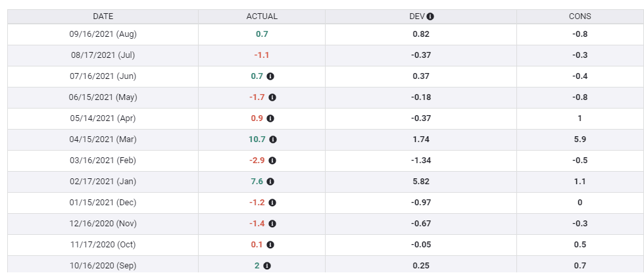Click the Aug actual value 0.7
This screenshot has height=275, width=644.
262,34
